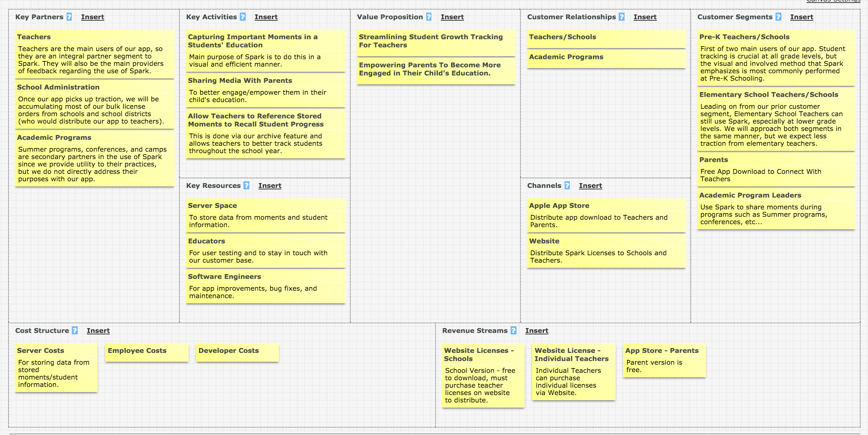The image size is (868, 435).
Task: Add item via Customer Segments Insert link
Action: point(802,17)
